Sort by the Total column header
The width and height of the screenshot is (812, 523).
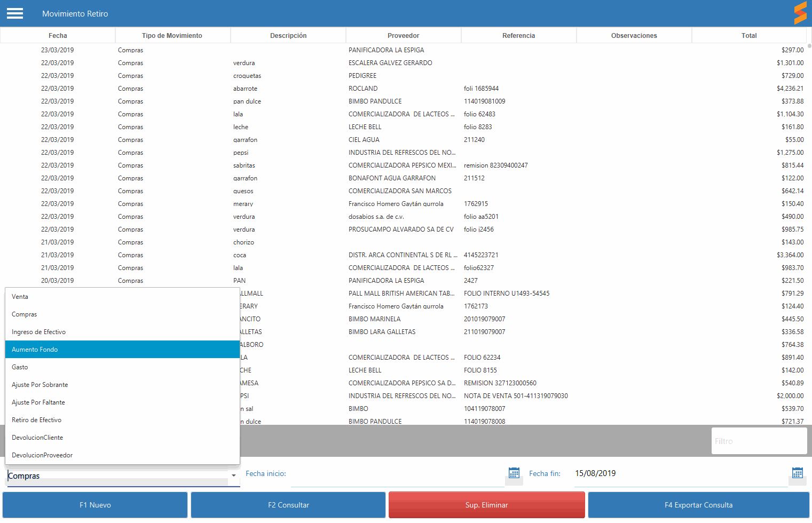coord(748,36)
